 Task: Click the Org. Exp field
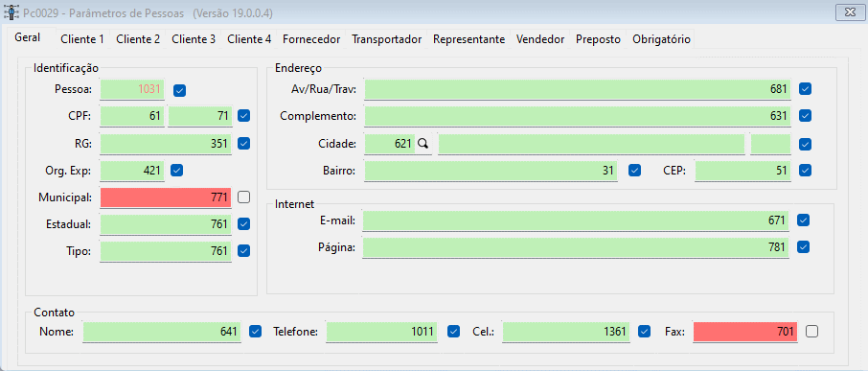pos(132,170)
